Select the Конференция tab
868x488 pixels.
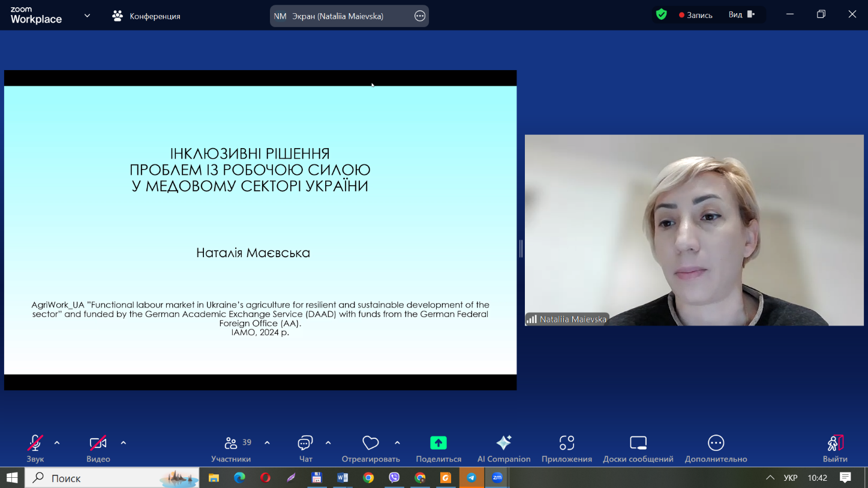[146, 16]
